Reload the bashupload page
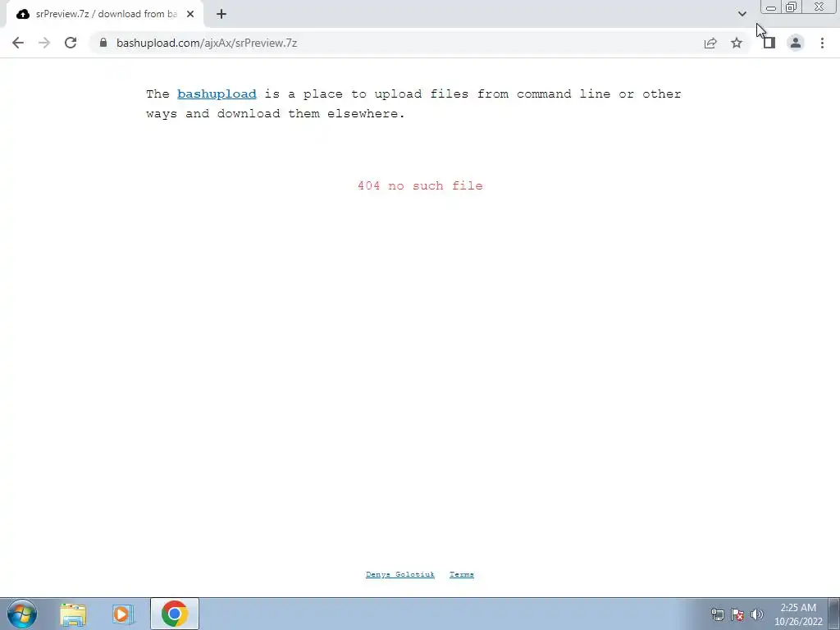Screen dimensions: 840x630 pos(71,43)
